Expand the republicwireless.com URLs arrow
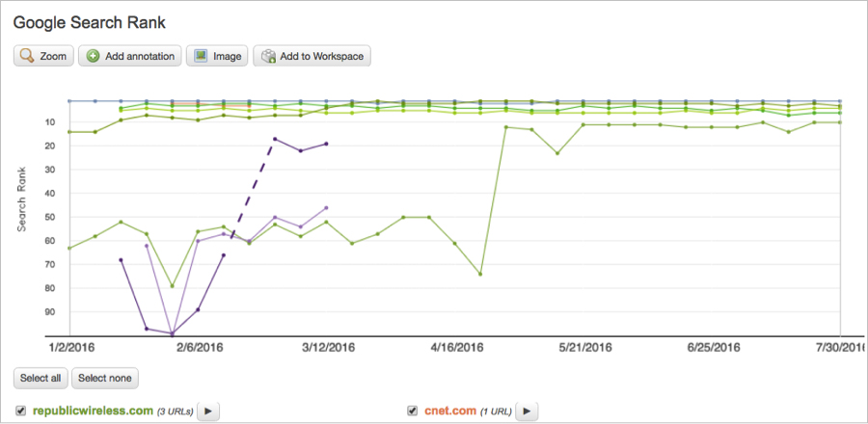The image size is (868, 424). [x=208, y=411]
